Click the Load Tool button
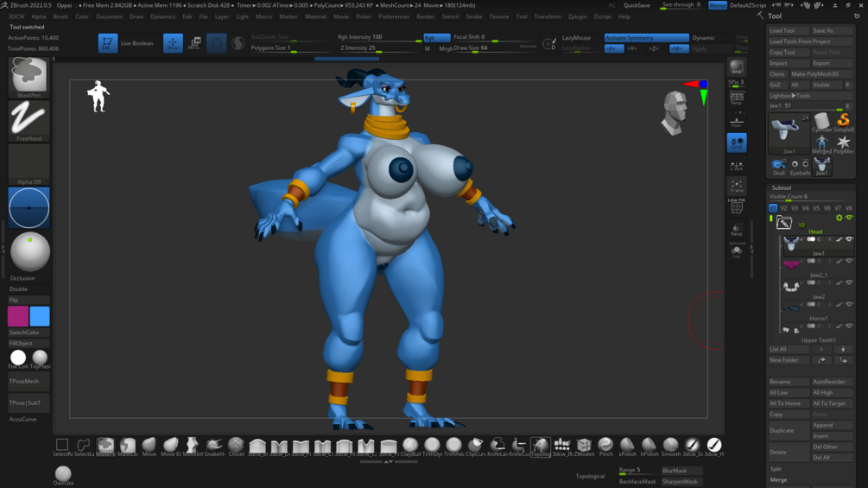 coord(789,30)
